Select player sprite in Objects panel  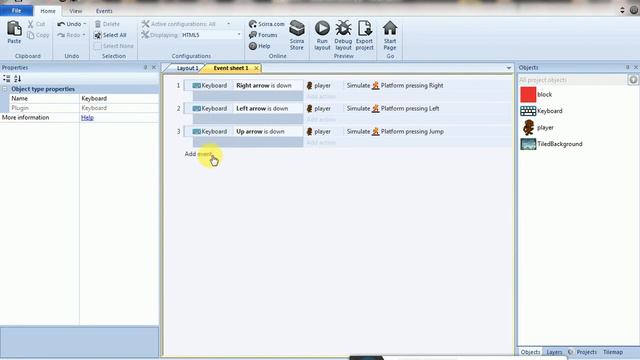528,127
